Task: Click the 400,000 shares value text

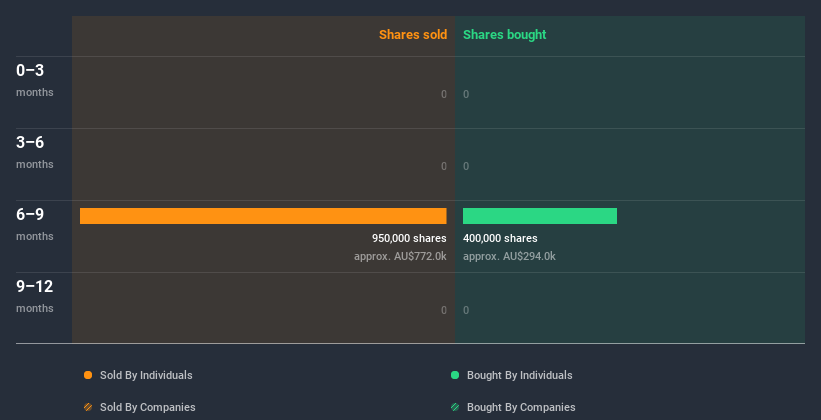Action: click(500, 238)
